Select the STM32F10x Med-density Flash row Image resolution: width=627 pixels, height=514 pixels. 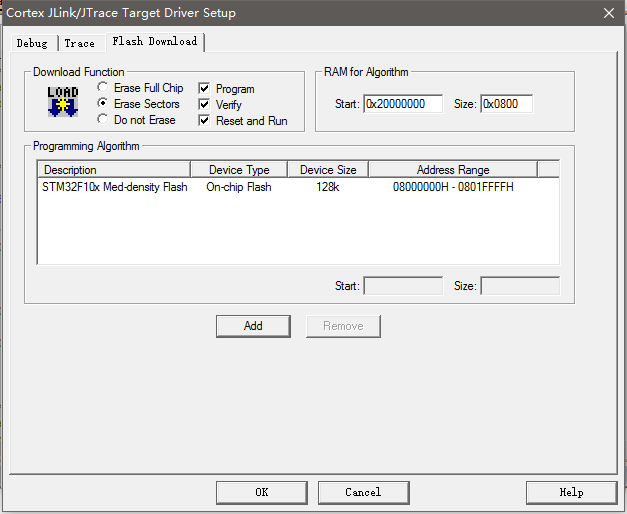298,187
